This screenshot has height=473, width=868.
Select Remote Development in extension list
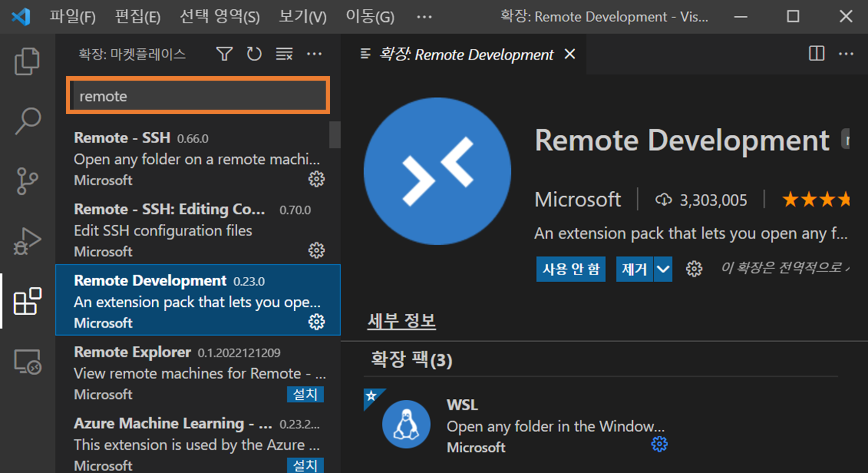pyautogui.click(x=197, y=300)
